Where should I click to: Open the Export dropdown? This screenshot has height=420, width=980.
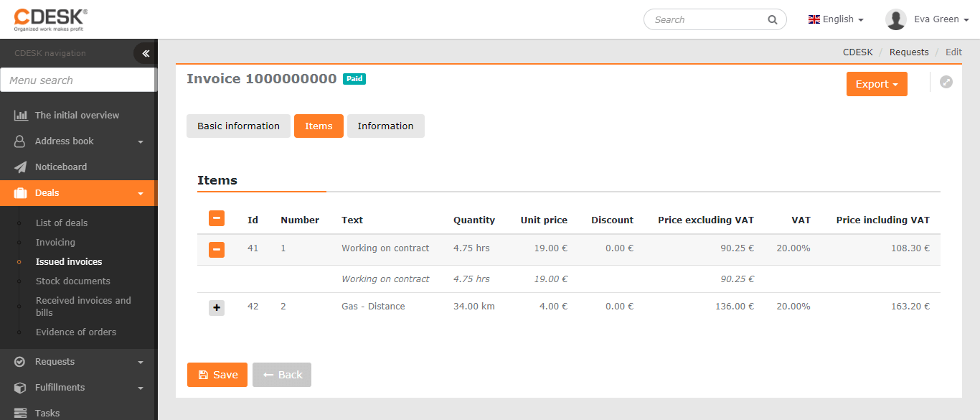pos(877,84)
